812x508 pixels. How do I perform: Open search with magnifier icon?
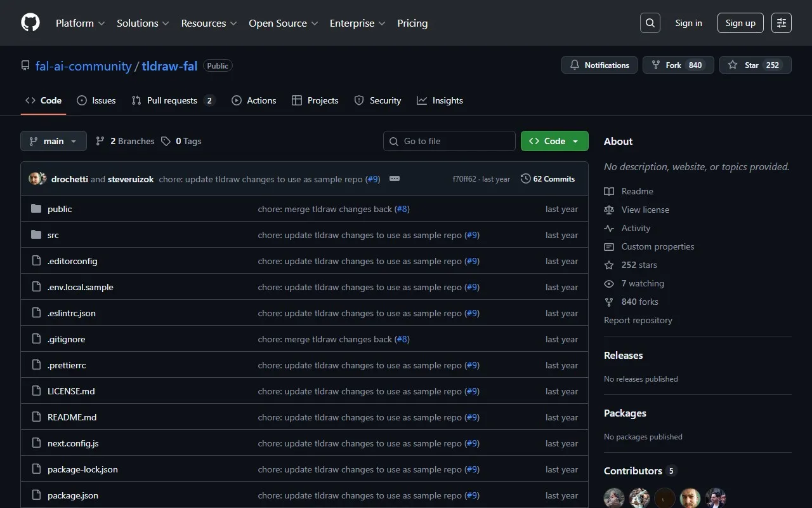650,23
